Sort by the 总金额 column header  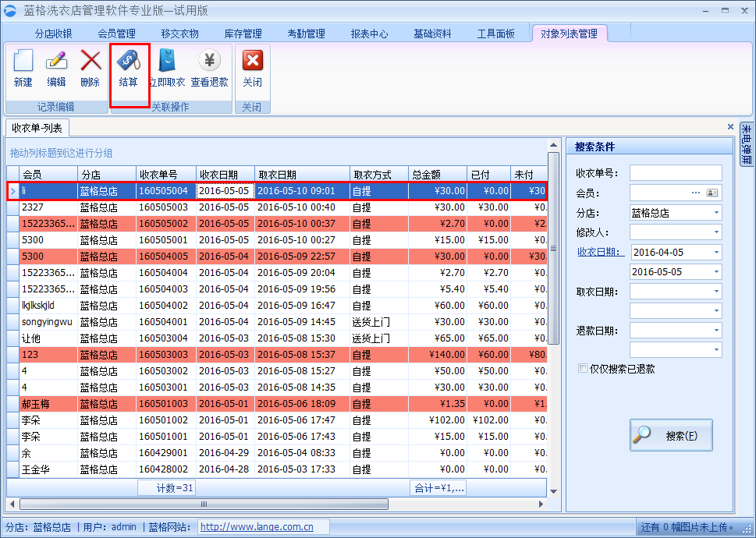pos(438,175)
